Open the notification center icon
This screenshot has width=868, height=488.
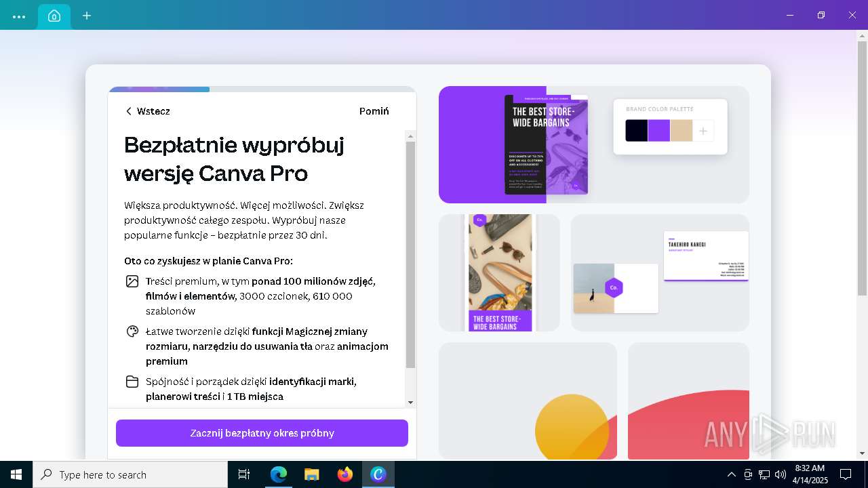[x=846, y=474]
